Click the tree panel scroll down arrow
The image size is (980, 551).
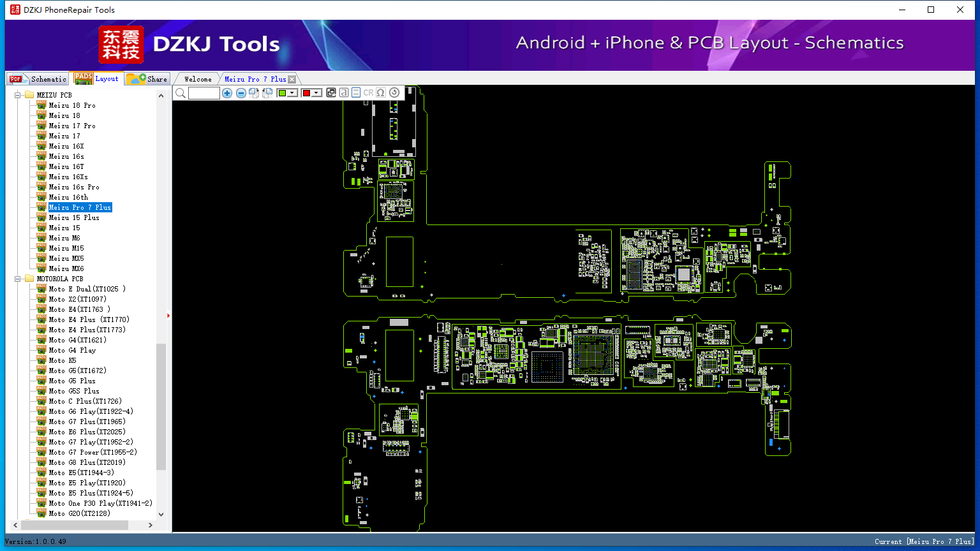click(x=161, y=514)
